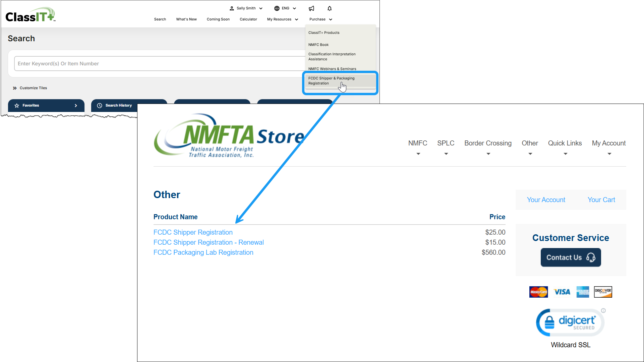This screenshot has height=362, width=644.
Task: Check notifications with the bell icon
Action: [x=329, y=8]
